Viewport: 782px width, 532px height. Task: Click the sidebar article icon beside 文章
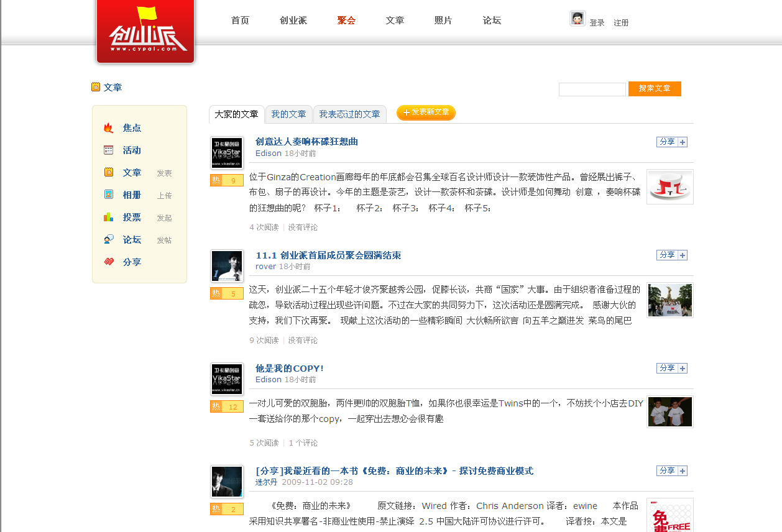pyautogui.click(x=109, y=172)
